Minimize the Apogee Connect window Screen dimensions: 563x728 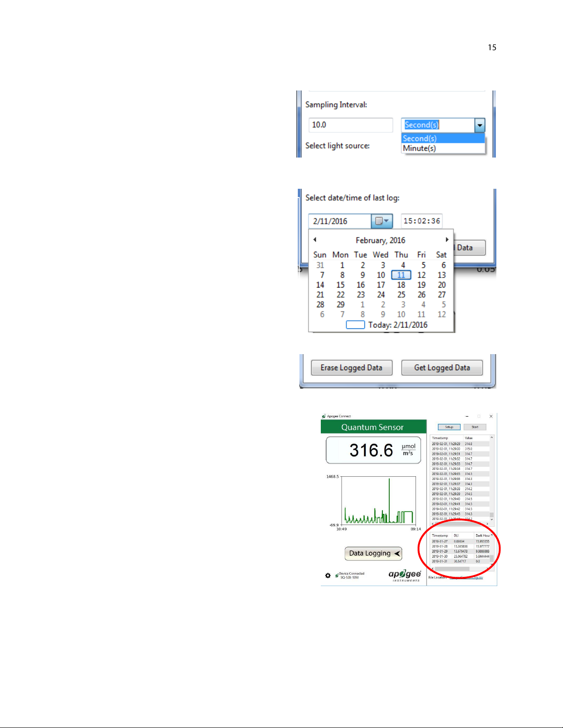467,416
